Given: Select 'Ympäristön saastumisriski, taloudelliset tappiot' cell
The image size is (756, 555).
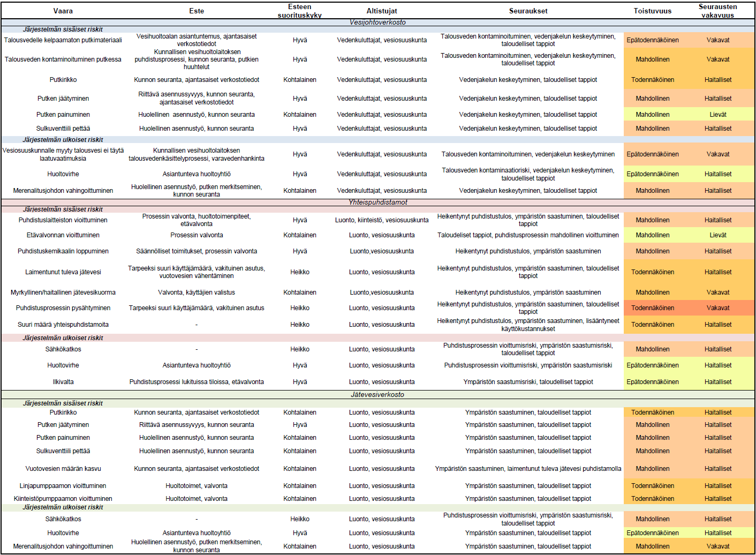Looking at the screenshot, I should pyautogui.click(x=528, y=382).
